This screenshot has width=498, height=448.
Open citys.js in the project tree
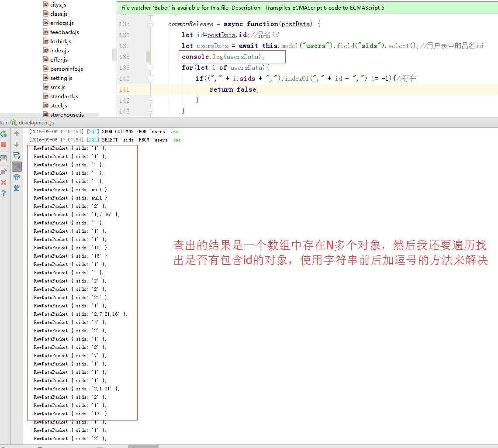58,4
